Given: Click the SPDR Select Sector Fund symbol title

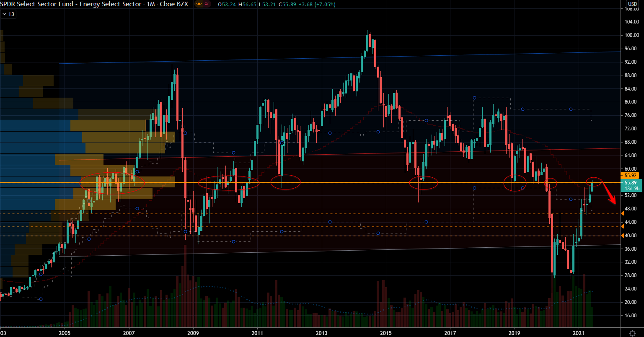Looking at the screenshot, I should [71, 4].
